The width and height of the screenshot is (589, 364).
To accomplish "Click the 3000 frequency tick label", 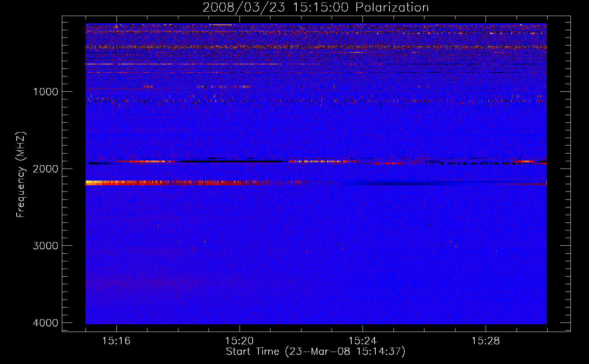I will click(x=46, y=246).
